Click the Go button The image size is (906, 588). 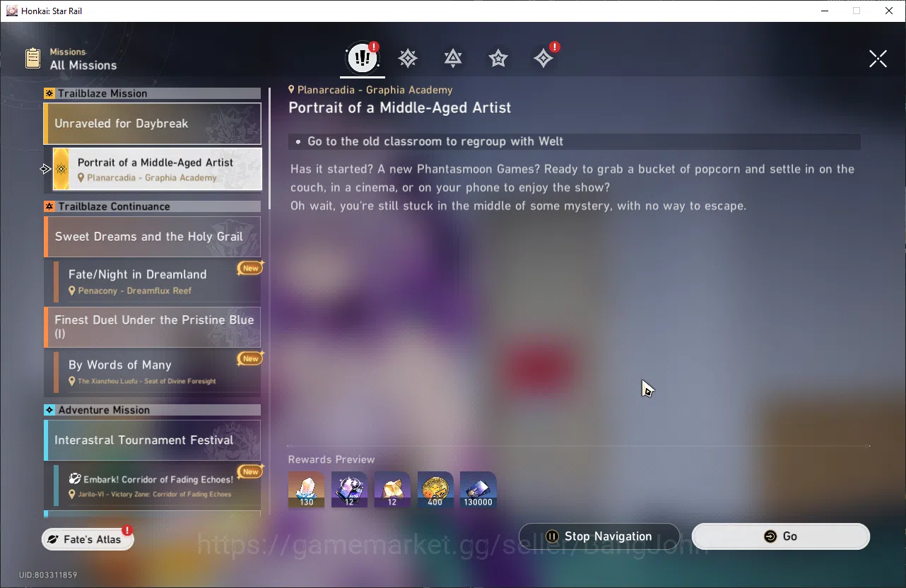point(780,536)
